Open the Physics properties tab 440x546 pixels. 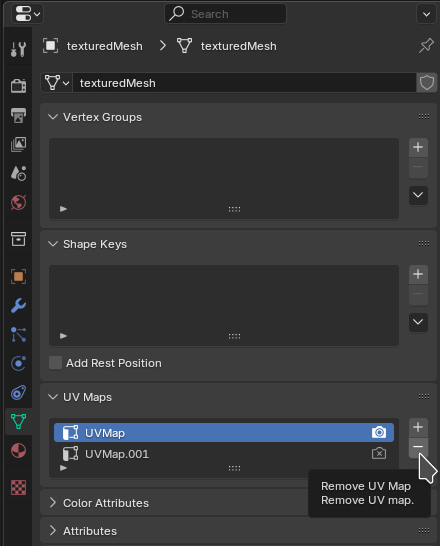point(18,363)
